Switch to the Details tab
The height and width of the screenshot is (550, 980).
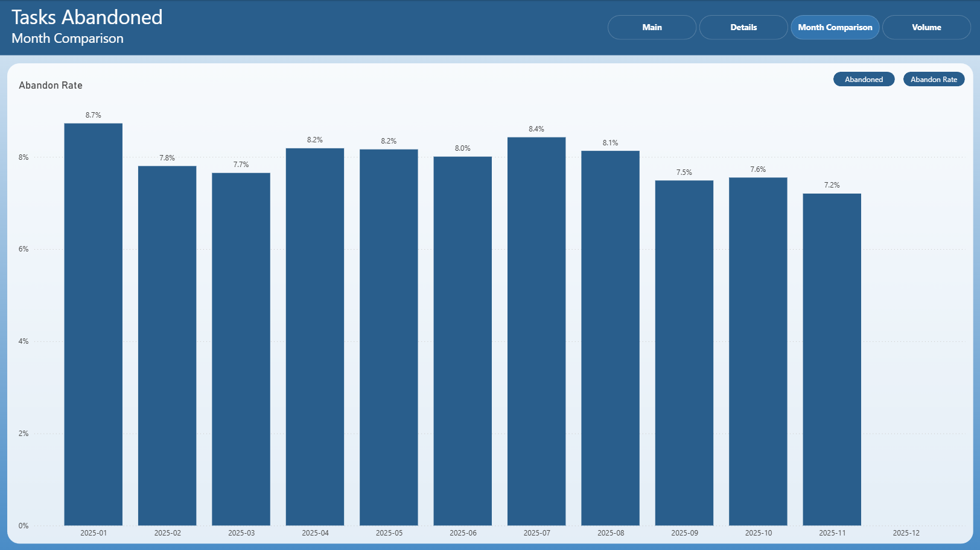[x=743, y=27]
